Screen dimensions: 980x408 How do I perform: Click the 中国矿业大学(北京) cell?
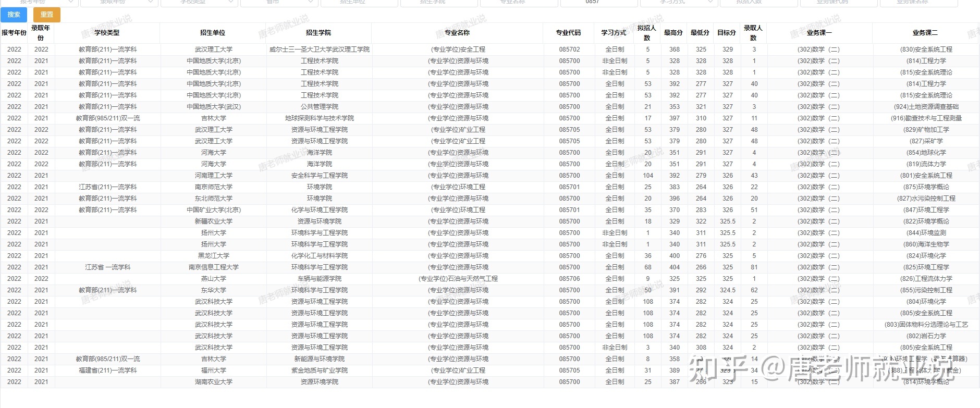click(x=214, y=210)
